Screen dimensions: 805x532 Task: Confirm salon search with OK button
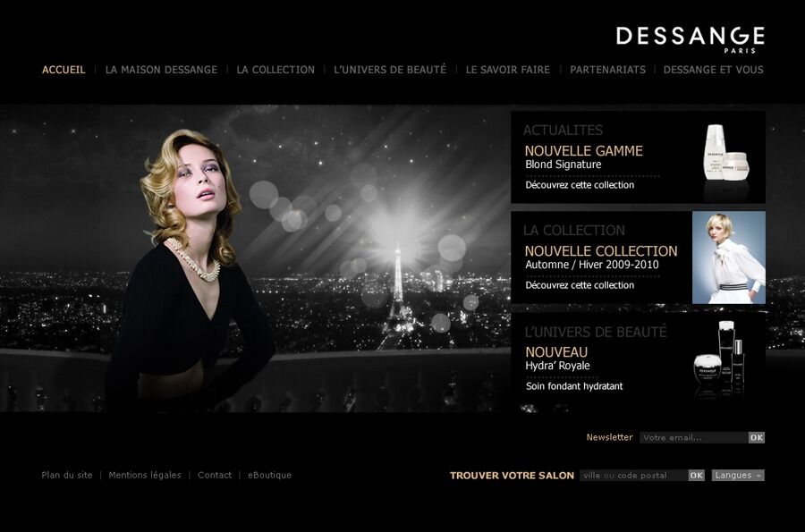[x=697, y=476]
